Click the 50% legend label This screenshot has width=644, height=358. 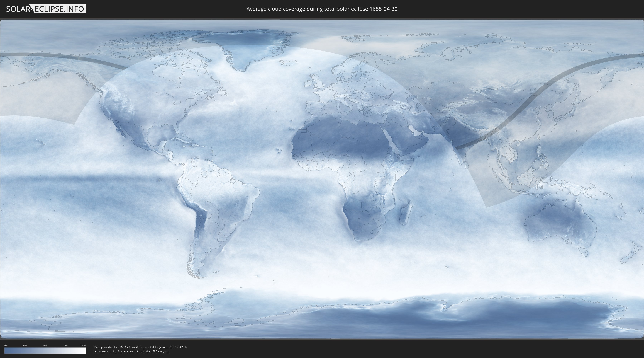point(45,345)
